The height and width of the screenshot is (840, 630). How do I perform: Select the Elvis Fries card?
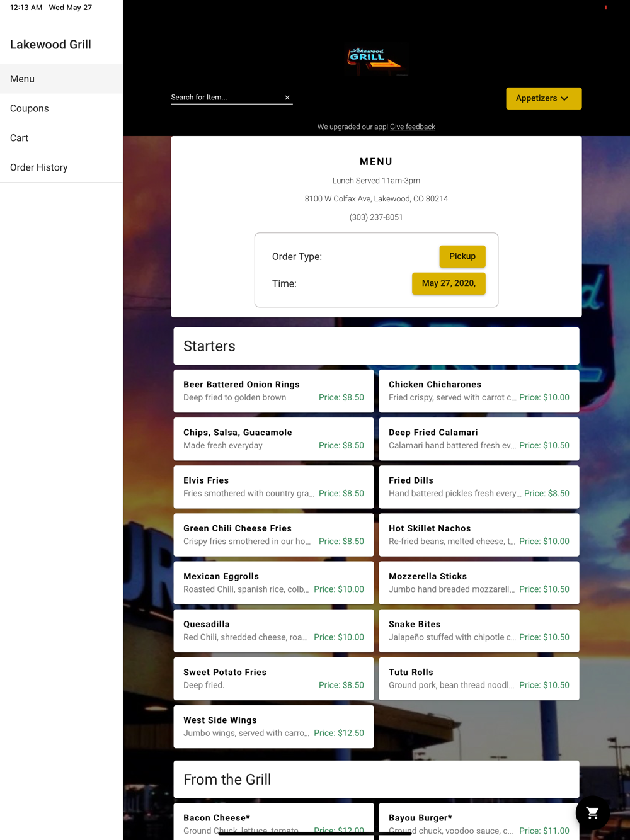[x=273, y=487]
